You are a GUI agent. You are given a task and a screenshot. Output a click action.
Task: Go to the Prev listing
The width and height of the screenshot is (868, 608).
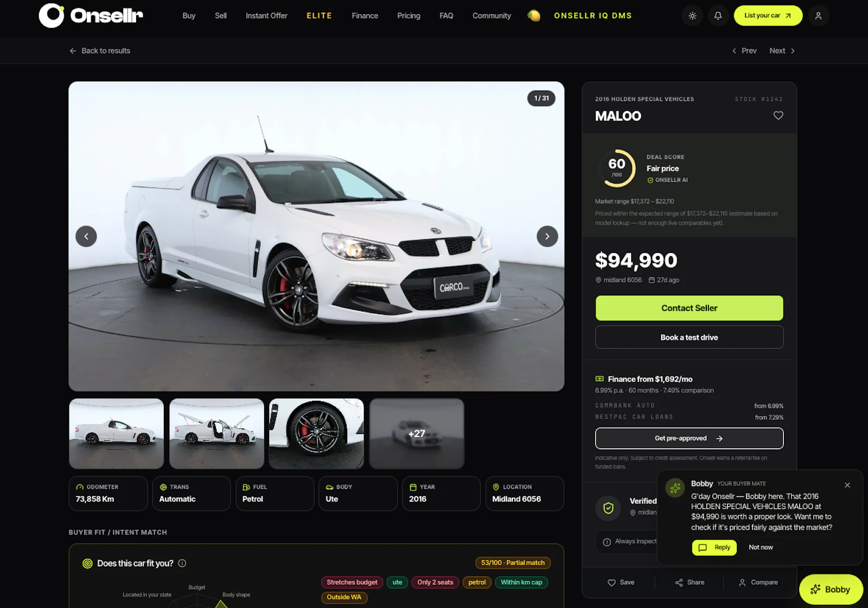click(x=744, y=50)
